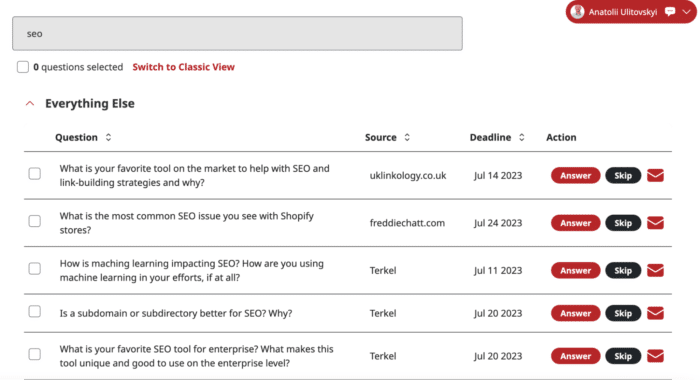Answer the favorite link-building tool question
700x380 pixels.
pos(575,175)
